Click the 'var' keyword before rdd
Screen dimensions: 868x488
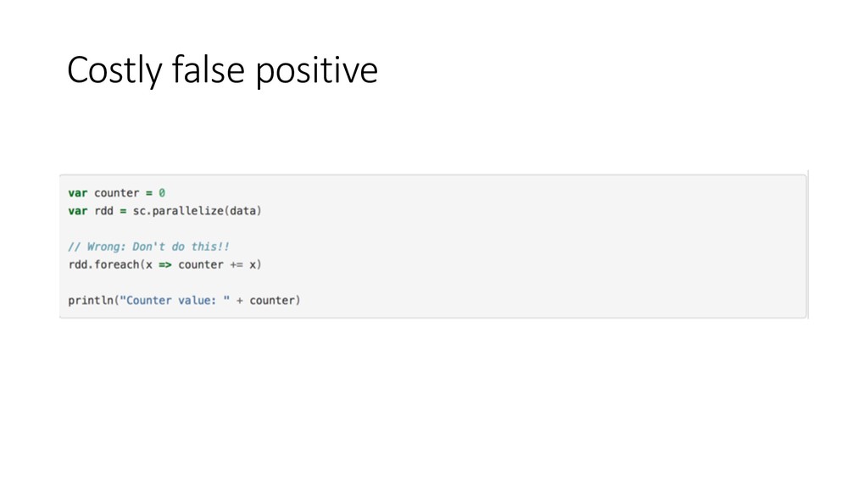77,211
